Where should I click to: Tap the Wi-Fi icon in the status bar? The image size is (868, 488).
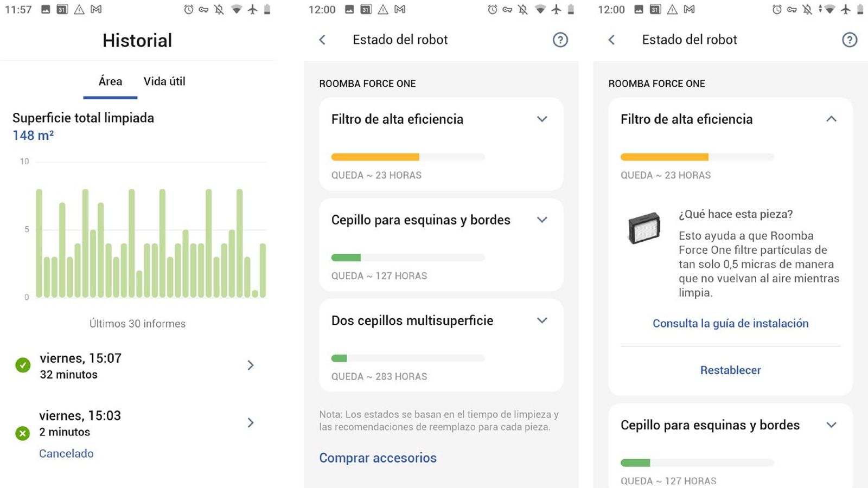pos(539,9)
